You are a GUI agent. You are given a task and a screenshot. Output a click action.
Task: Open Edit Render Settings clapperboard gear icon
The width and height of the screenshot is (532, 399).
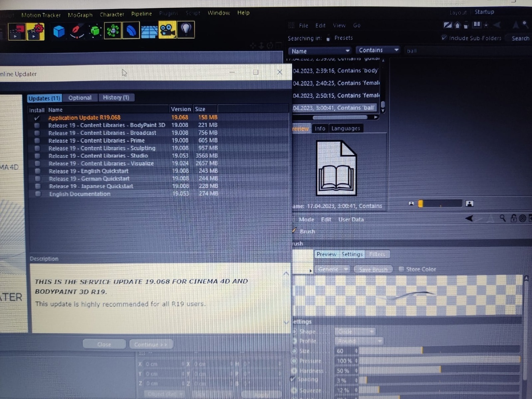(x=35, y=32)
